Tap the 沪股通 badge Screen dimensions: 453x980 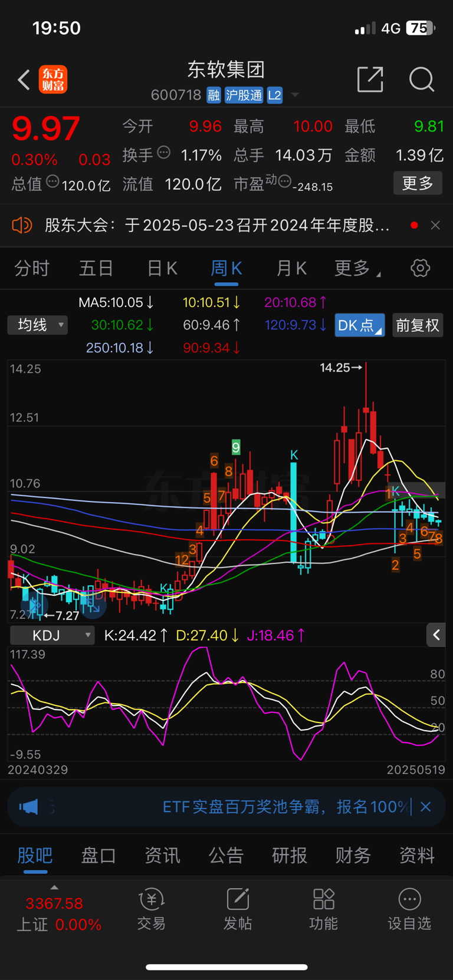click(x=244, y=95)
